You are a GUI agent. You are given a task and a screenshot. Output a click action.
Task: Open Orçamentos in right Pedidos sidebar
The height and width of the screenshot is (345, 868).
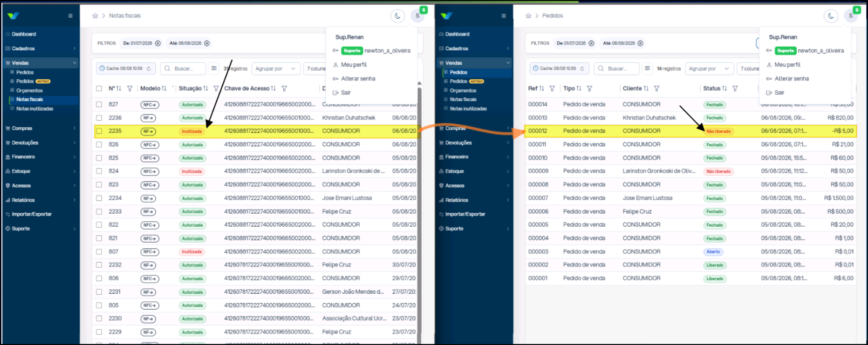point(463,90)
